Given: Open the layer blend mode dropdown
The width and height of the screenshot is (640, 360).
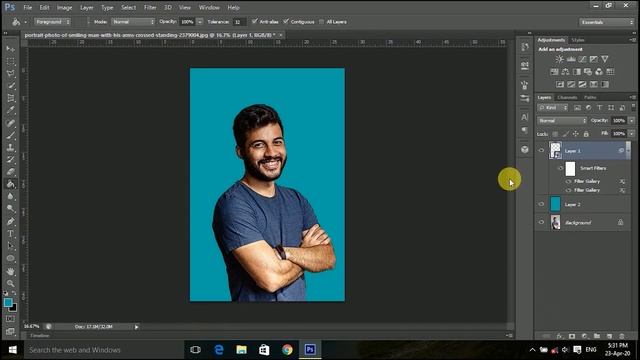Looking at the screenshot, I should 562,121.
